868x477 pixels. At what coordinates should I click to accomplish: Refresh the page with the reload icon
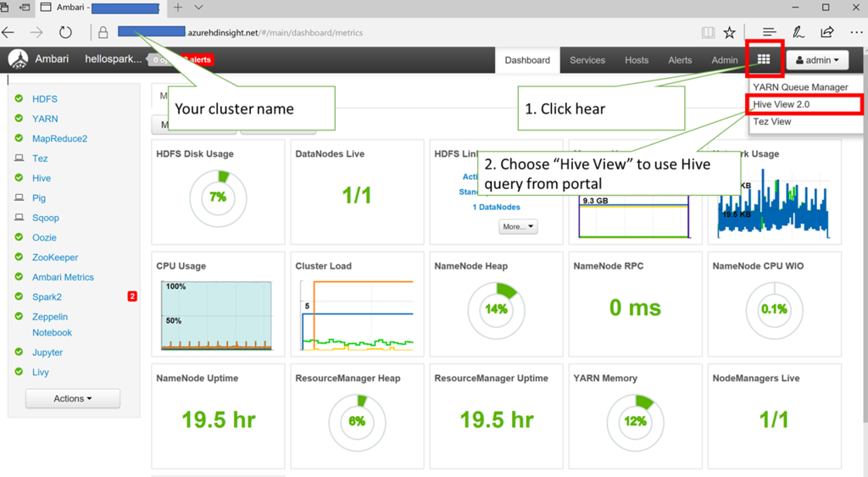[x=65, y=33]
